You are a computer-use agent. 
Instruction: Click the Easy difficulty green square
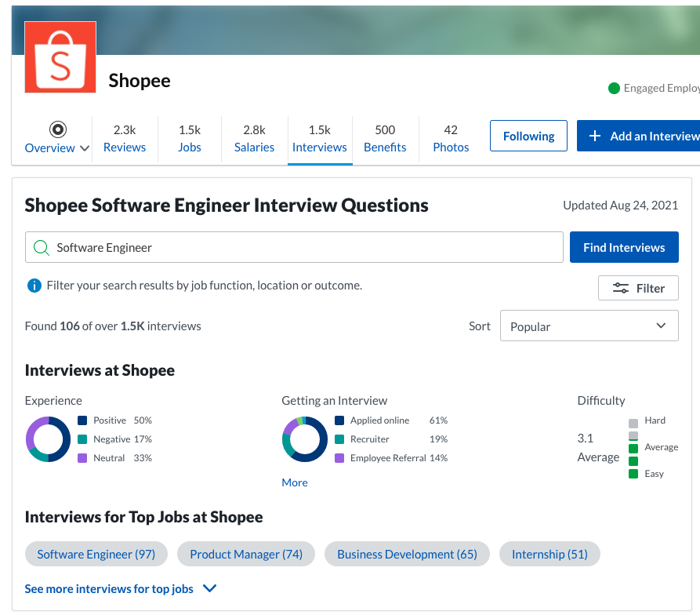633,474
